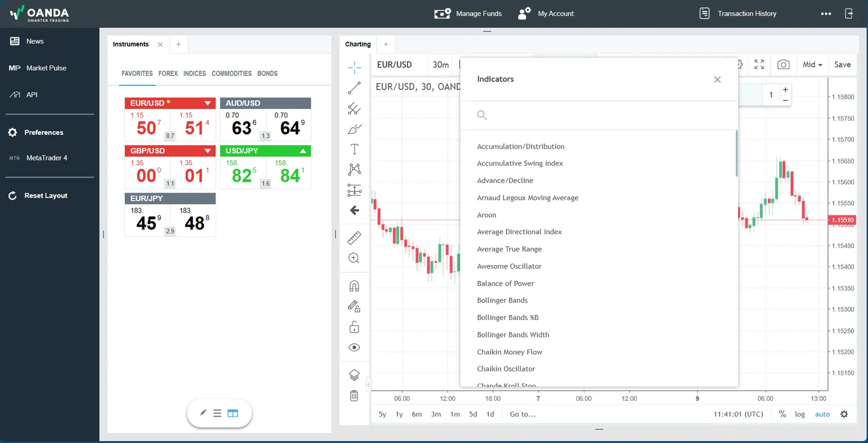Screen dimensions: 868x443
Task: Close the Instruments tab
Action: (x=160, y=44)
